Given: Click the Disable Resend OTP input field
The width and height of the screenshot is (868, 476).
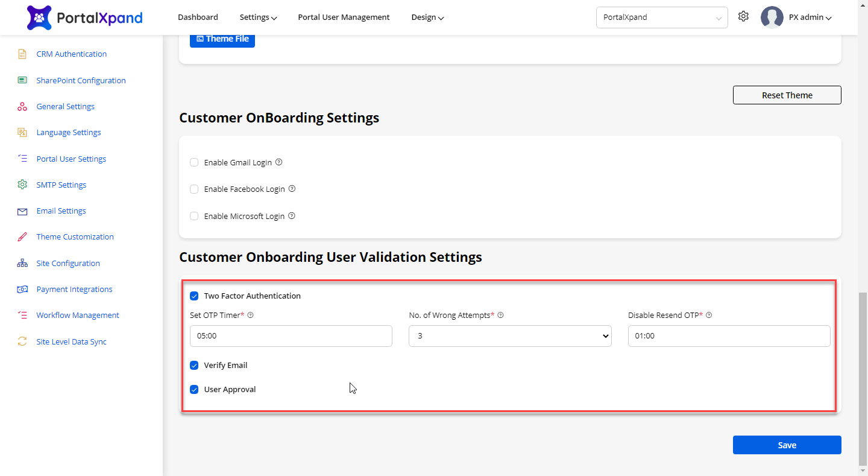Looking at the screenshot, I should coord(729,336).
